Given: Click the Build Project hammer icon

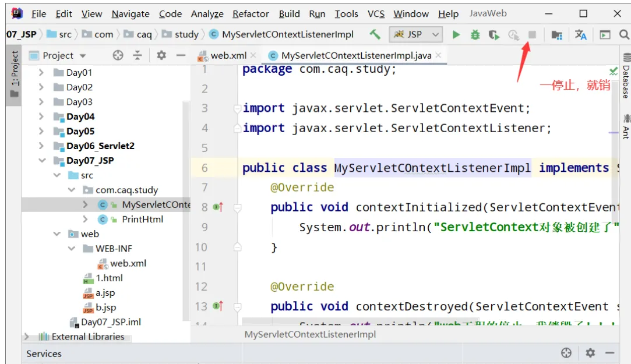Looking at the screenshot, I should coord(375,34).
